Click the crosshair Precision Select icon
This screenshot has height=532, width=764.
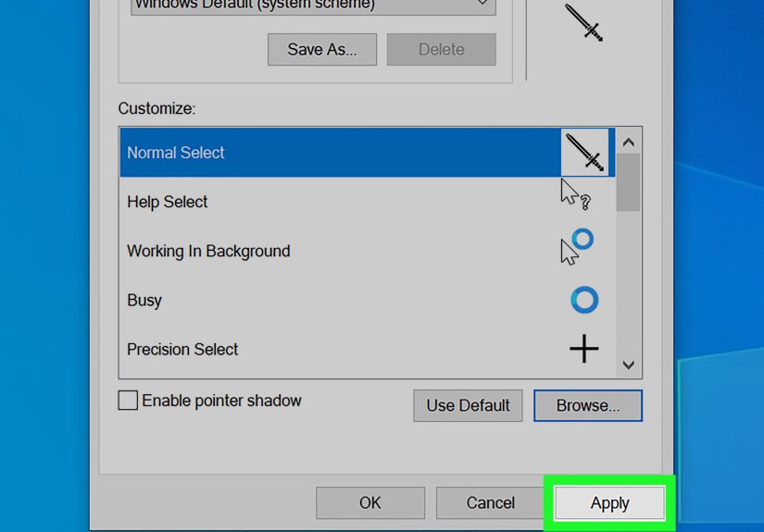click(x=583, y=349)
